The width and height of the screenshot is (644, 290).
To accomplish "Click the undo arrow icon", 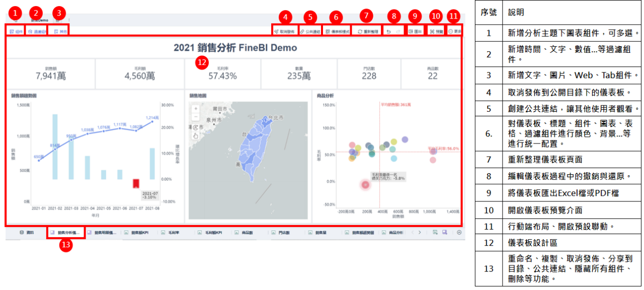I will click(x=388, y=31).
